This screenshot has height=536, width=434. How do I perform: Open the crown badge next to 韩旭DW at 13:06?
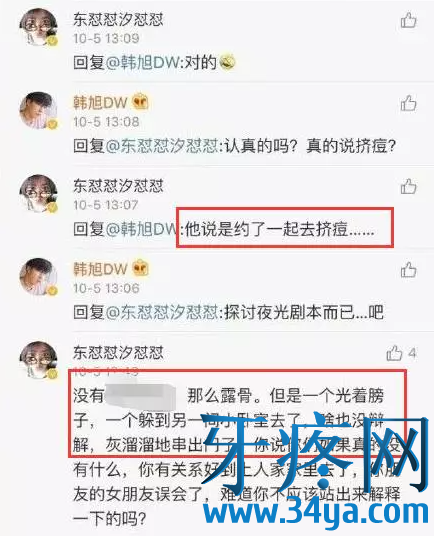pyautogui.click(x=140, y=268)
